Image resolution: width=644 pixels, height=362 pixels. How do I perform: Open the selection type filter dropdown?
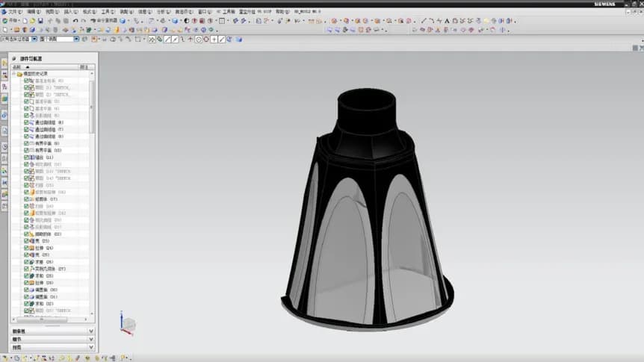34,39
